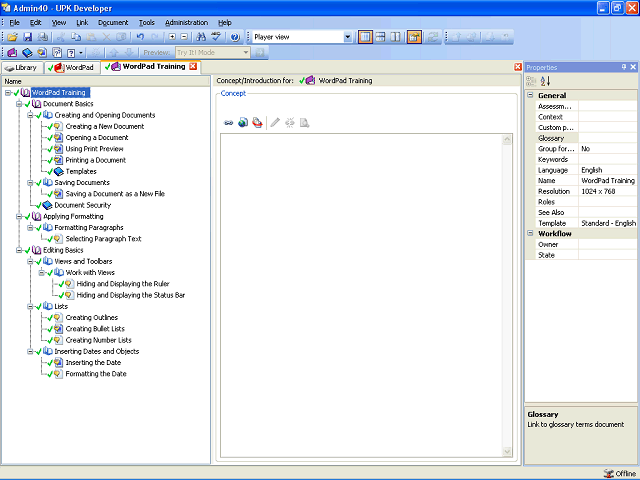The height and width of the screenshot is (480, 640).
Task: Click the Save floppy disk icon
Action: (27, 37)
